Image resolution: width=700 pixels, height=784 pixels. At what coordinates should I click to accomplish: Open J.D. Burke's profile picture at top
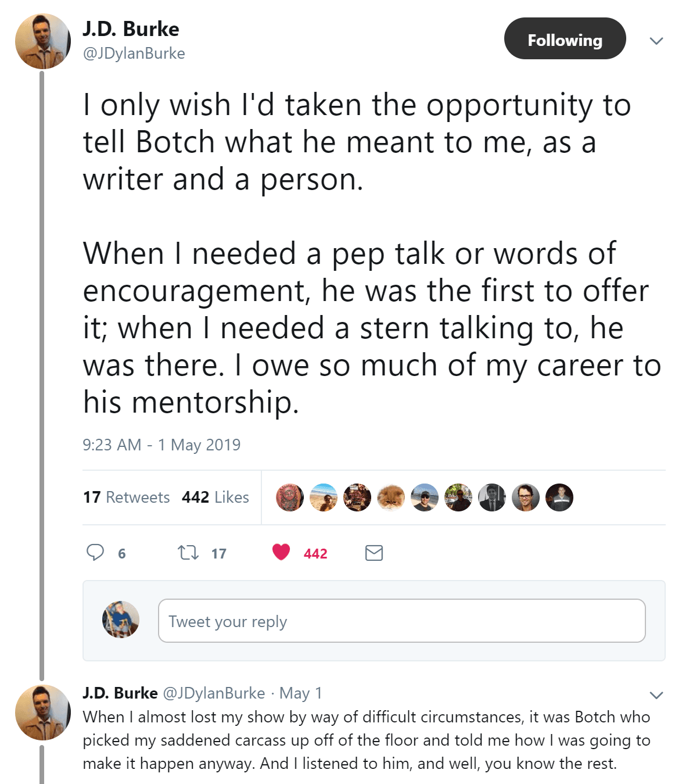point(42,41)
